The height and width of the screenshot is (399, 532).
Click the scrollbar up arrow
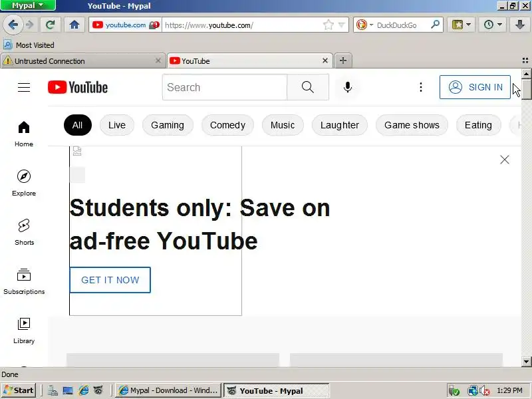(x=526, y=73)
